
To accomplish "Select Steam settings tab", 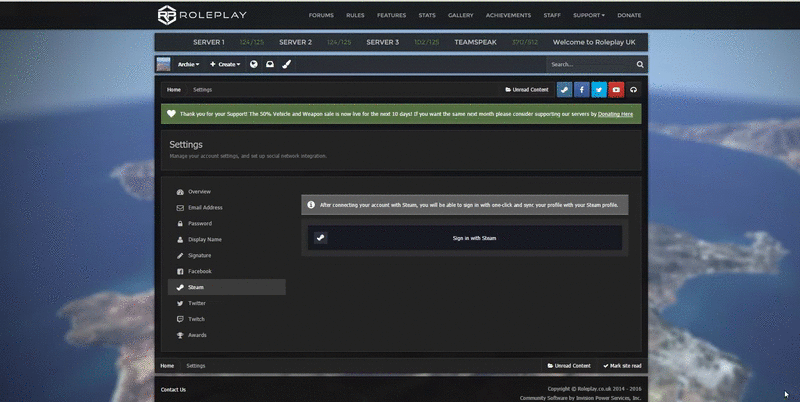I will coord(227,287).
